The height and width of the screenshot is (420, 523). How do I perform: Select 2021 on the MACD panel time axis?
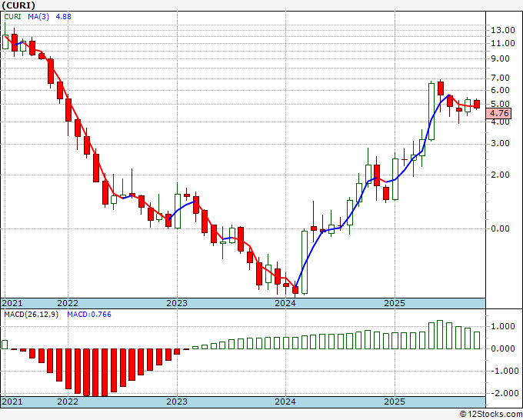point(12,402)
